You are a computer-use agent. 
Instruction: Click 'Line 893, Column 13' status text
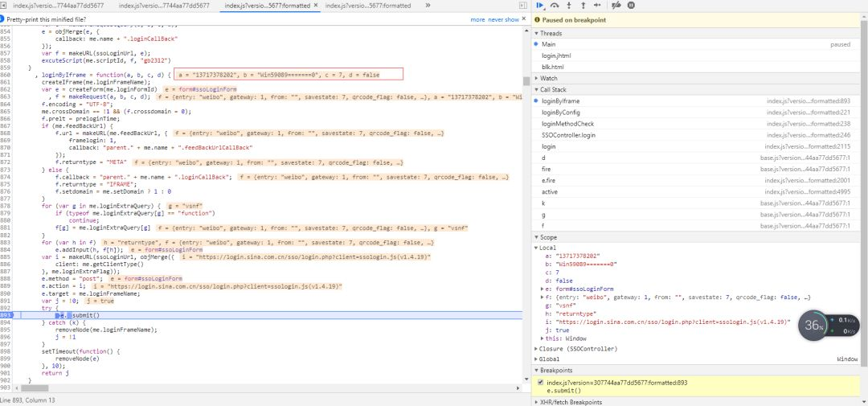(x=27, y=401)
